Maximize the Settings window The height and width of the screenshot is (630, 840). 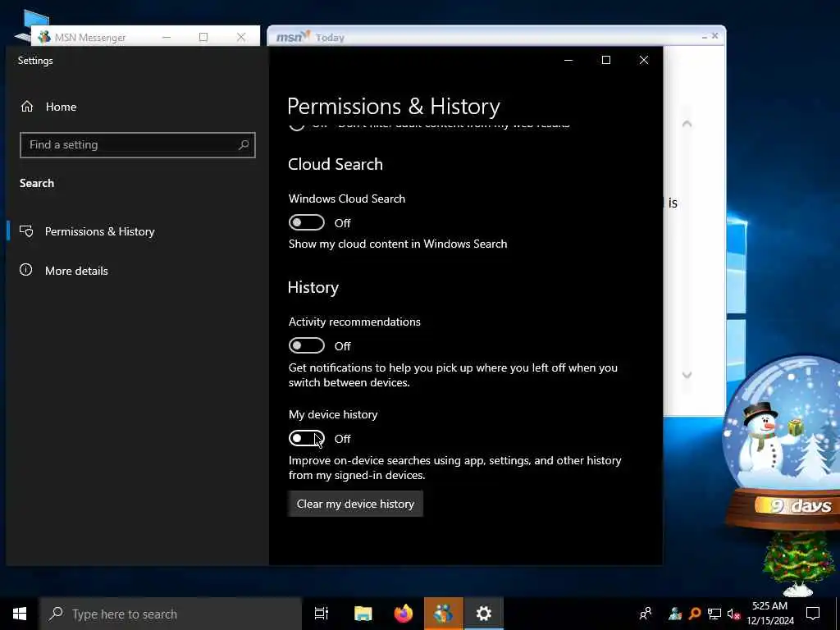pyautogui.click(x=606, y=60)
